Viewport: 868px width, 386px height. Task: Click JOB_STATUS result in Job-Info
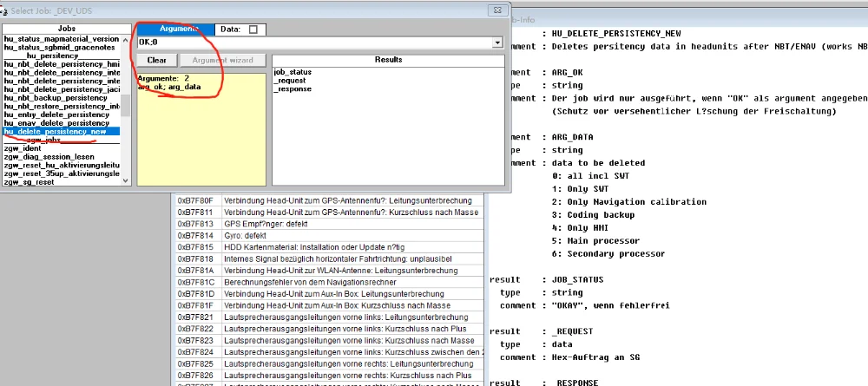pyautogui.click(x=577, y=280)
